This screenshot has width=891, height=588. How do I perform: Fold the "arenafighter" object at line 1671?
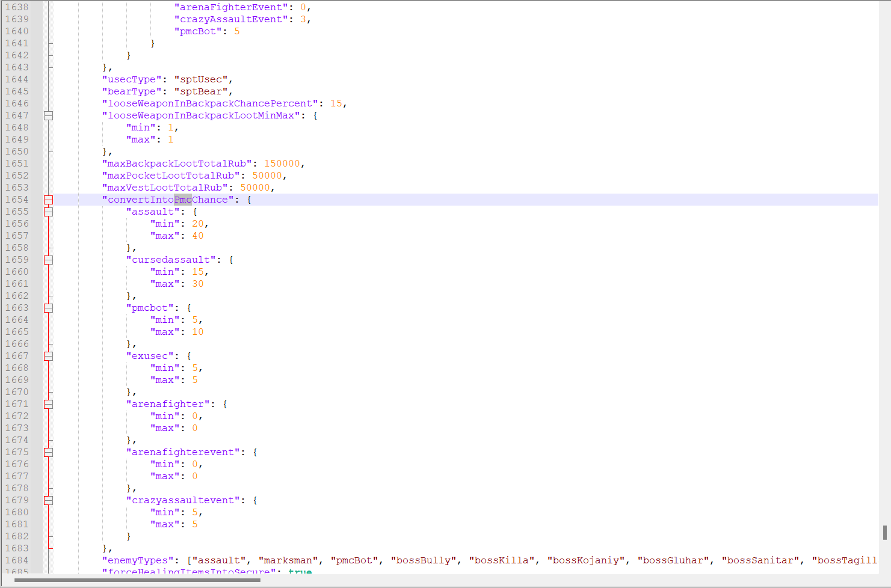coord(49,404)
